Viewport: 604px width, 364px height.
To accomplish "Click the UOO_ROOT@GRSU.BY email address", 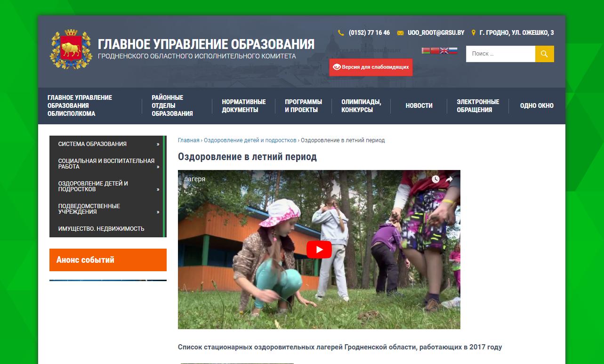I will pyautogui.click(x=436, y=33).
